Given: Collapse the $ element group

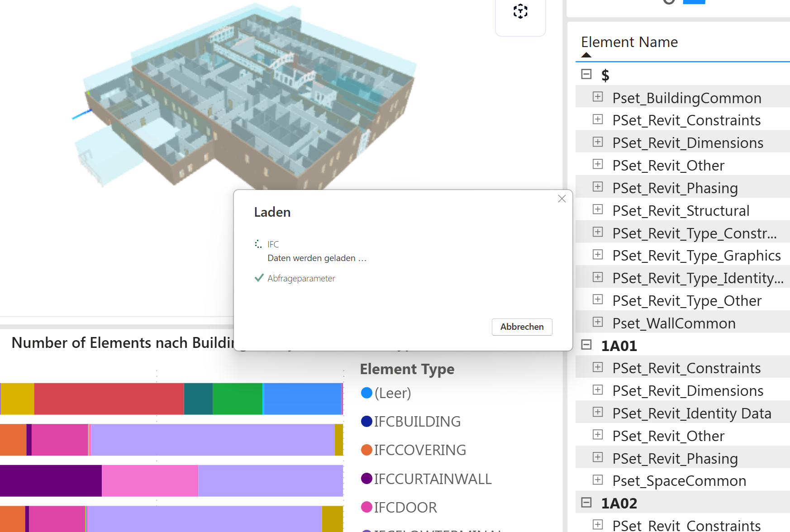Looking at the screenshot, I should click(586, 74).
